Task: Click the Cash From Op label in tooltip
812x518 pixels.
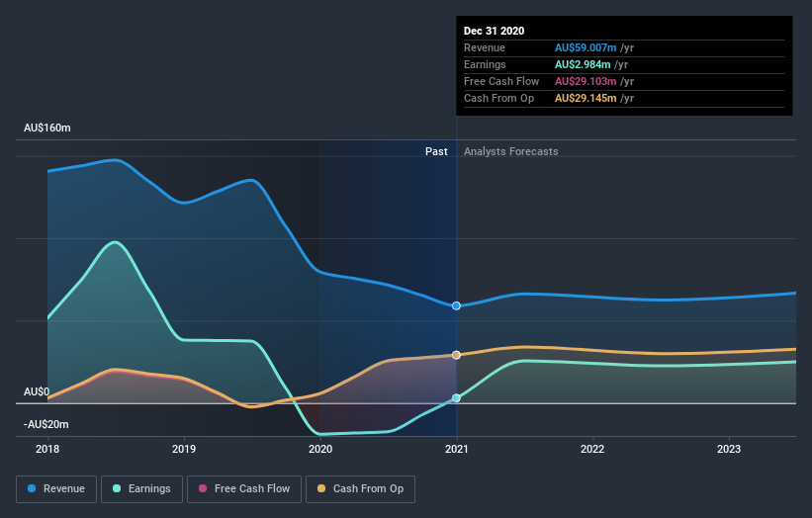Action: click(x=498, y=98)
